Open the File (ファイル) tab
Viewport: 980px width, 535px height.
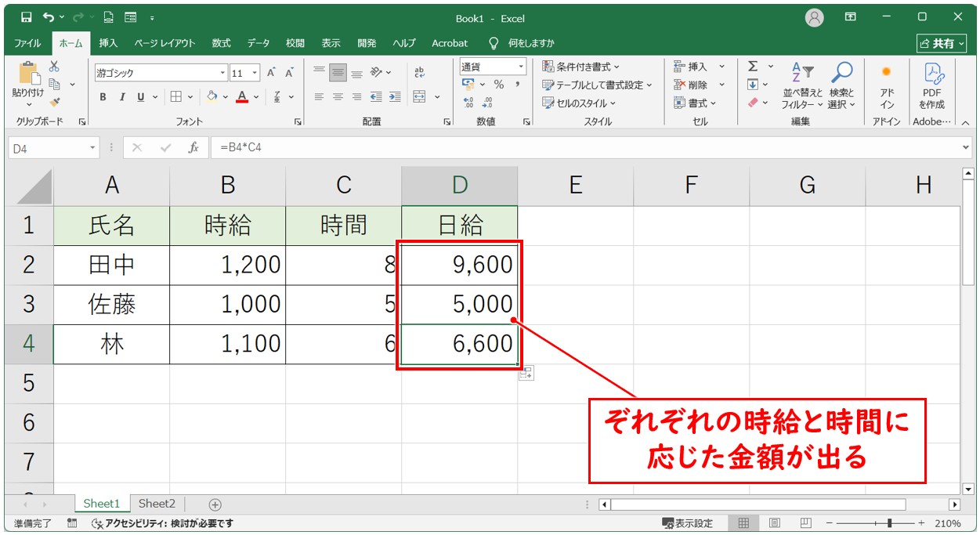pyautogui.click(x=27, y=43)
